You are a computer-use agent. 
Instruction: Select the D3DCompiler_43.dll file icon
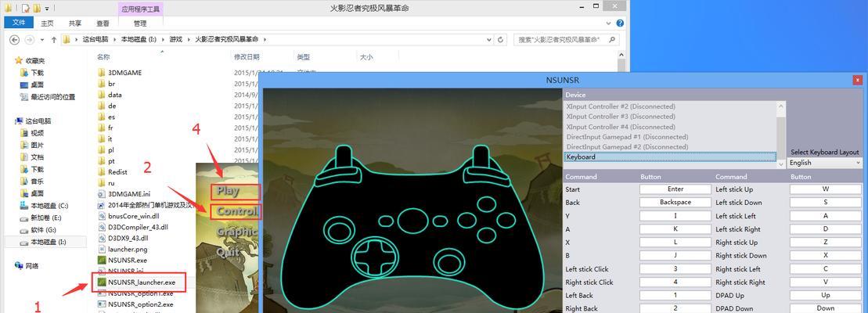tap(101, 227)
